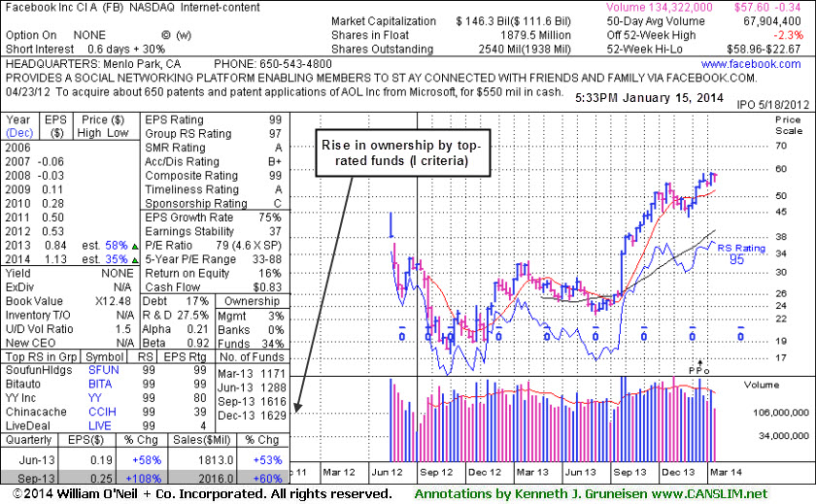Screen dimensions: 816x504
Task: Click the Mar-13 1171 funds row
Action: click(x=252, y=374)
